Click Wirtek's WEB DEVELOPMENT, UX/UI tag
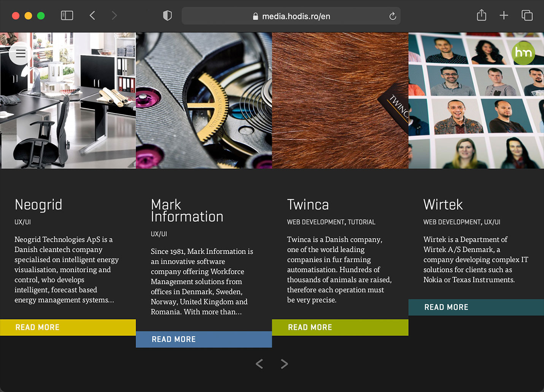This screenshot has height=392, width=544. point(461,222)
